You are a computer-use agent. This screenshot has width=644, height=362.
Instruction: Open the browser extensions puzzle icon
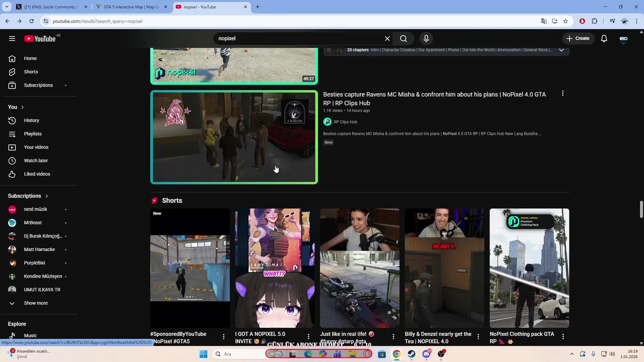click(595, 21)
